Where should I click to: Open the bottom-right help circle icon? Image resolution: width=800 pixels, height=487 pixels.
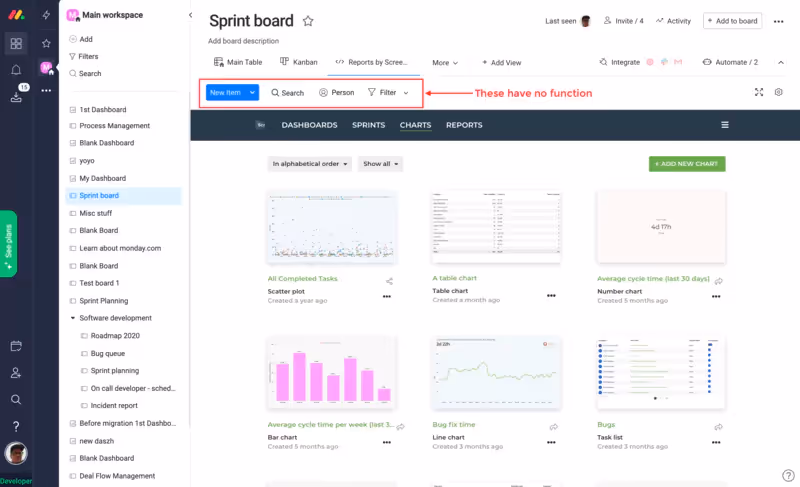click(788, 475)
